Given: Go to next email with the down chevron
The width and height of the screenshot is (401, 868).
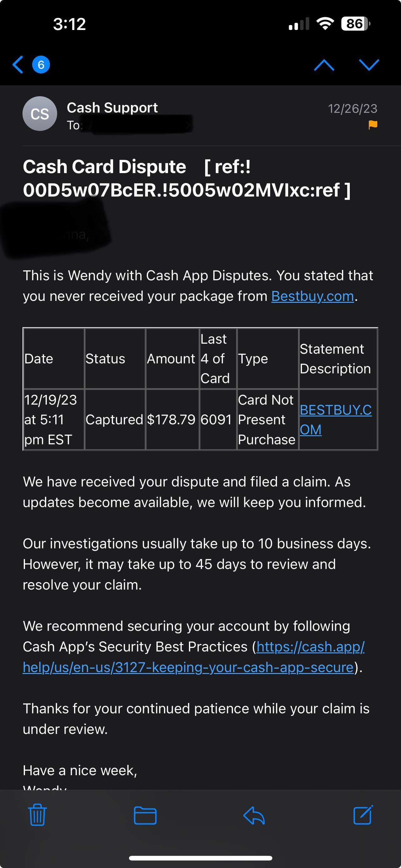Looking at the screenshot, I should click(369, 65).
